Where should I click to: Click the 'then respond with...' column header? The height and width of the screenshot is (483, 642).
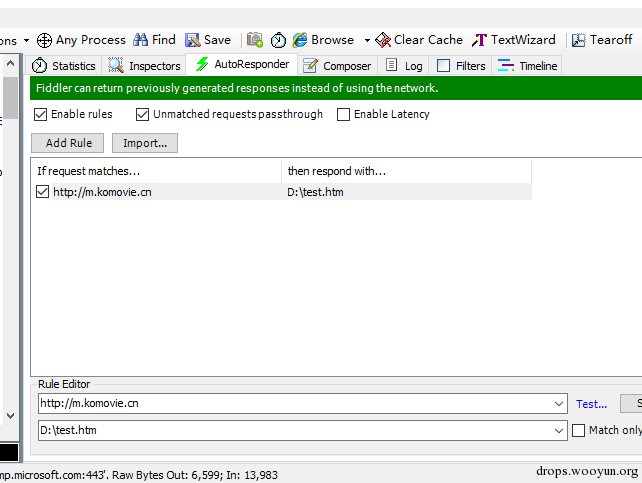[x=407, y=171]
